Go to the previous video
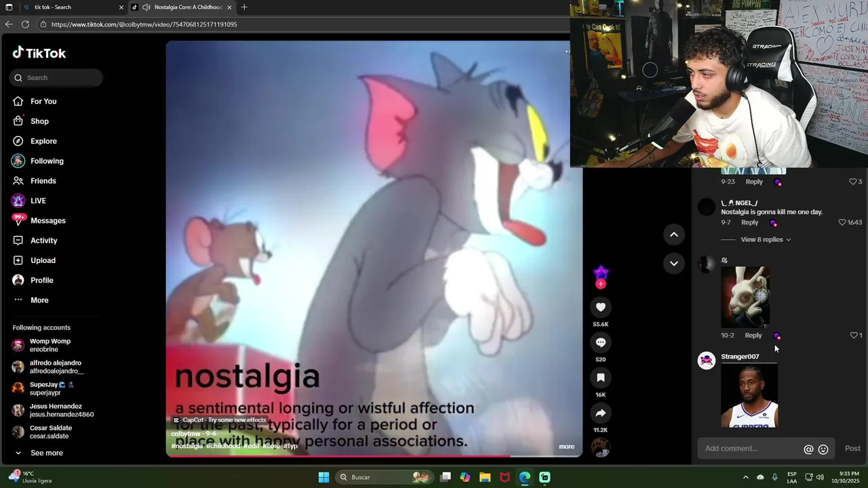 [674, 235]
